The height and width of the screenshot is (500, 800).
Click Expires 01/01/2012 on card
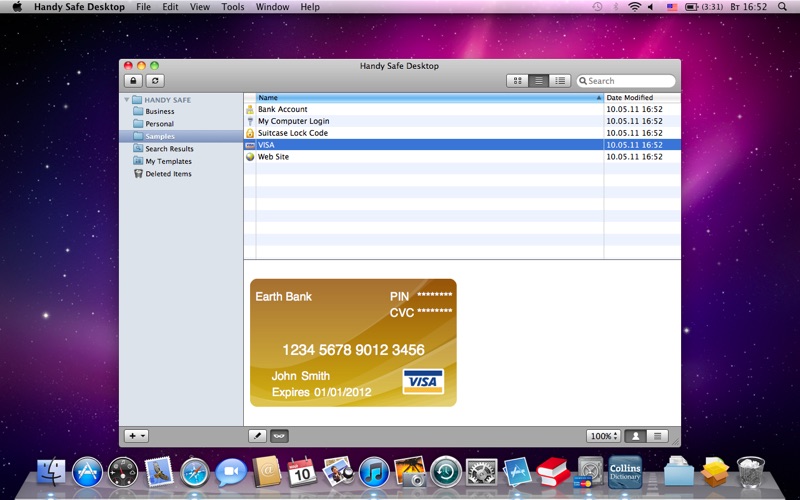pyautogui.click(x=321, y=392)
